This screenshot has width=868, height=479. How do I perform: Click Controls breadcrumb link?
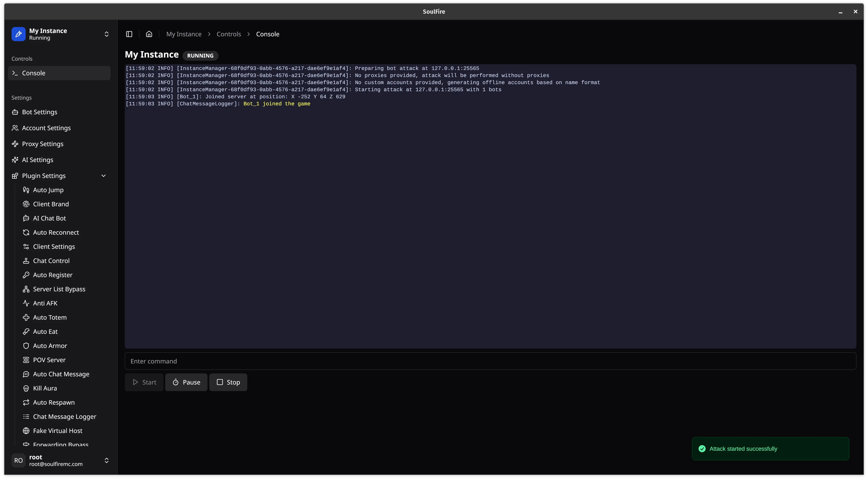point(229,34)
